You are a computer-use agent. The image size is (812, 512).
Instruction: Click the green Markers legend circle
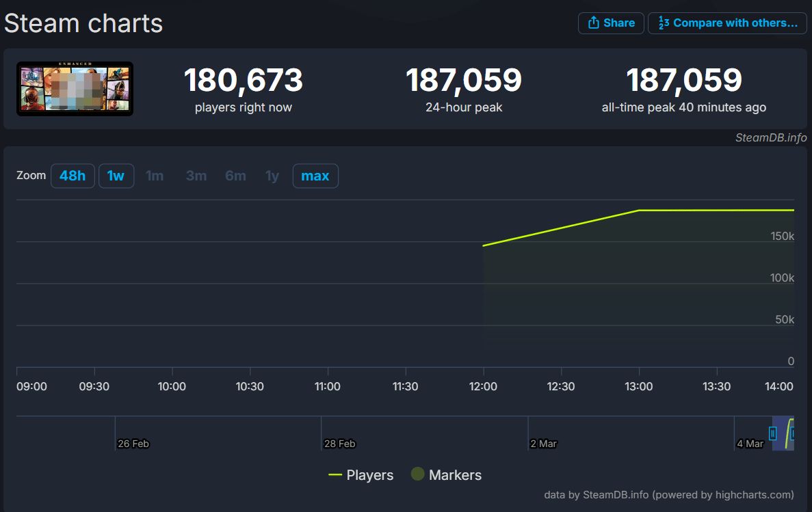(x=417, y=474)
